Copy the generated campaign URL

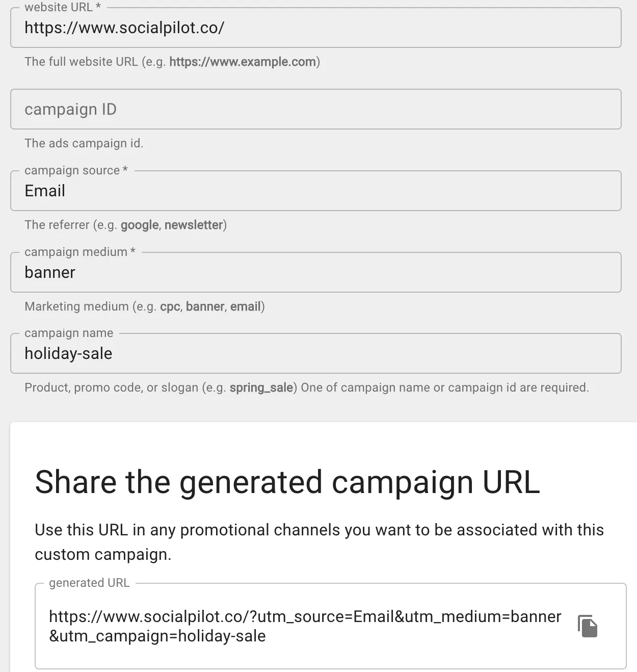point(587,626)
